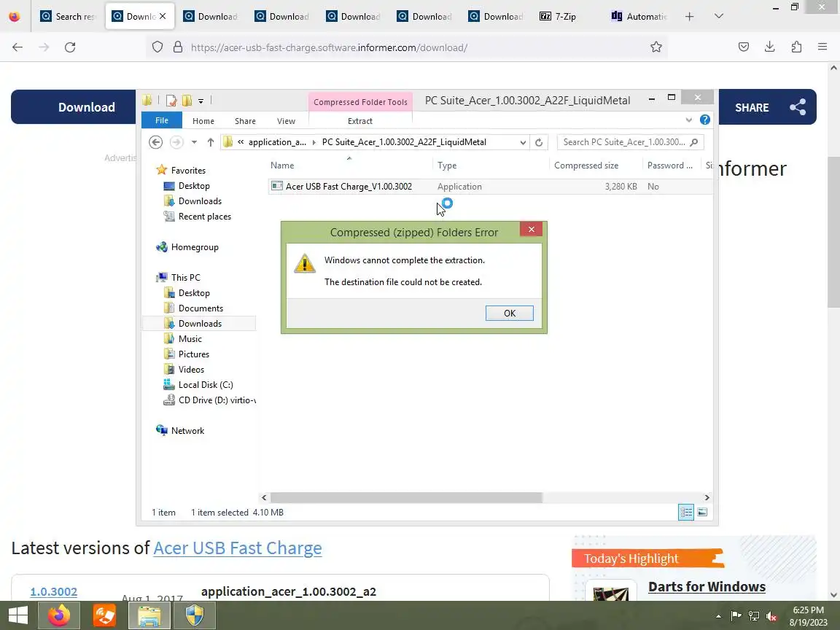Open Darts for Windows link

[707, 586]
